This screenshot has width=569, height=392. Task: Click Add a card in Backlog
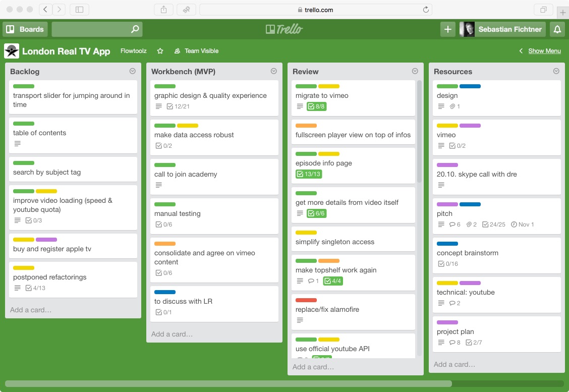(x=31, y=310)
